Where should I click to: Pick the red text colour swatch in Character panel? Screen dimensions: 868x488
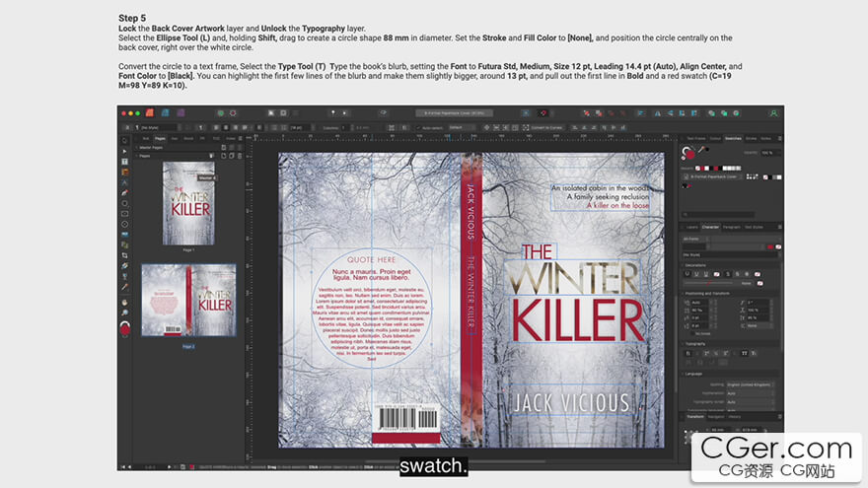[770, 246]
